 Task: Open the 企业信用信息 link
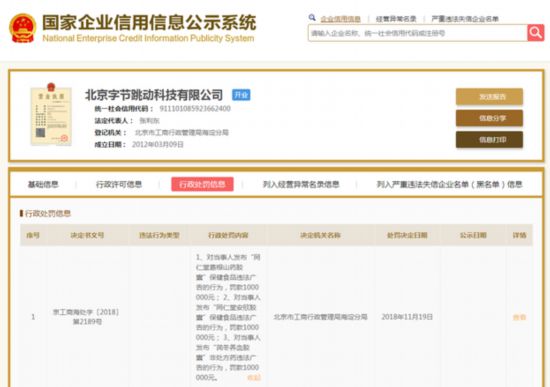coord(340,19)
